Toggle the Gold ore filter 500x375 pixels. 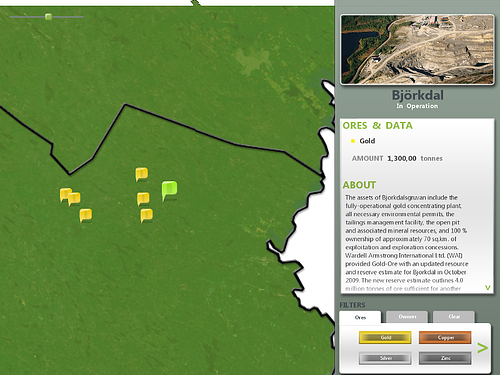pos(385,337)
